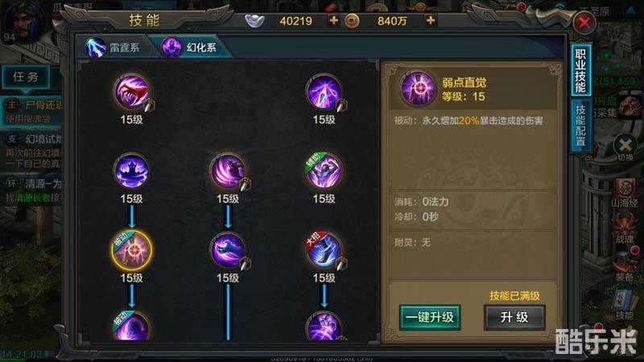Add silver ingots with plus button
The image size is (644, 362).
(333, 20)
